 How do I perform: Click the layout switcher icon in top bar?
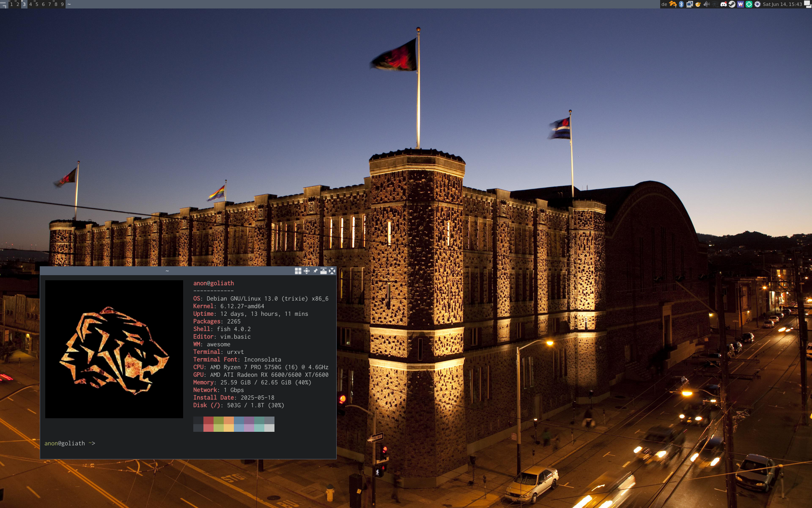pyautogui.click(x=807, y=4)
